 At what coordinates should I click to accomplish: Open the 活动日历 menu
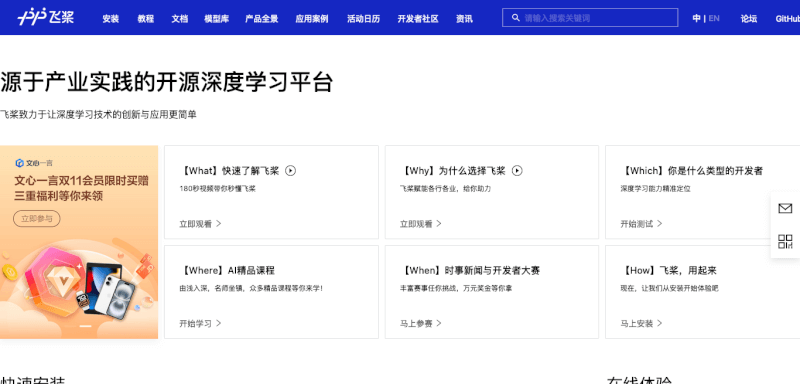[363, 19]
